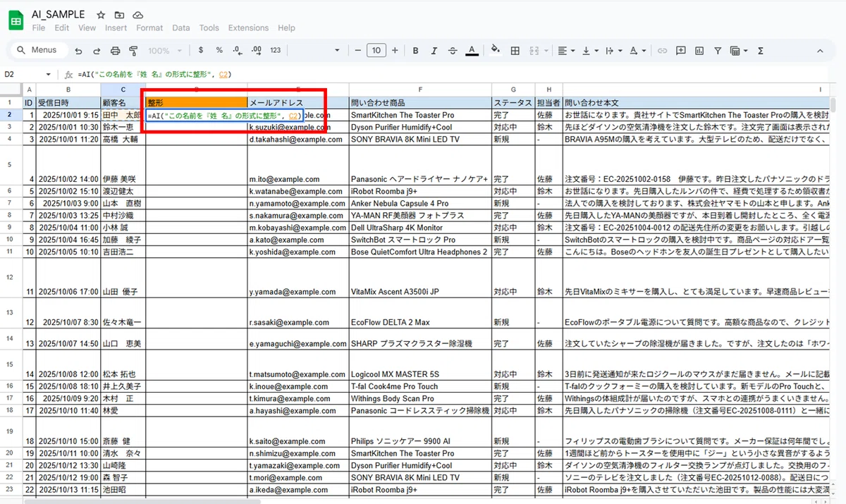Image resolution: width=846 pixels, height=504 pixels.
Task: Open the borders tool
Action: tap(515, 51)
